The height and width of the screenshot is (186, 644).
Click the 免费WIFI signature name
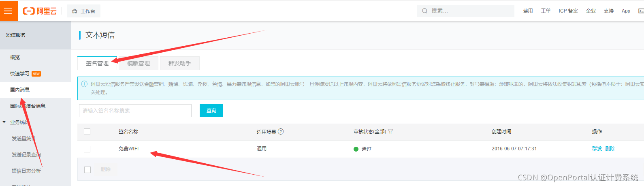tap(128, 149)
